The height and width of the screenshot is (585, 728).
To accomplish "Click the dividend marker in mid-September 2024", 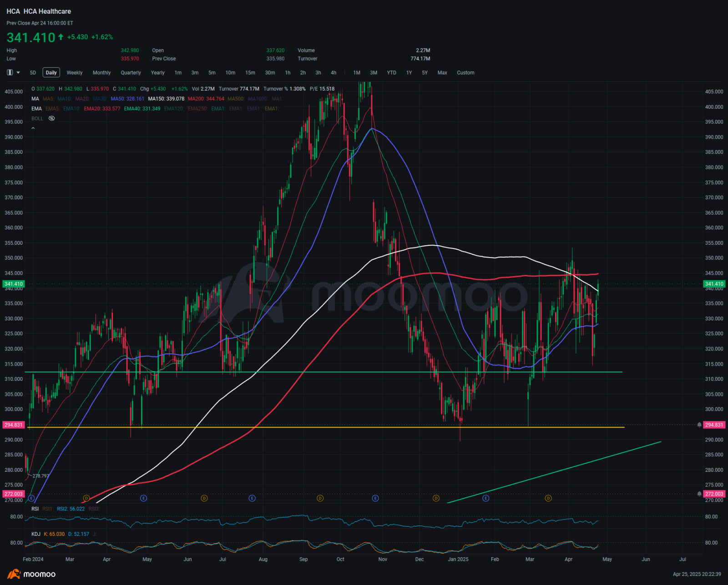I will click(x=320, y=498).
